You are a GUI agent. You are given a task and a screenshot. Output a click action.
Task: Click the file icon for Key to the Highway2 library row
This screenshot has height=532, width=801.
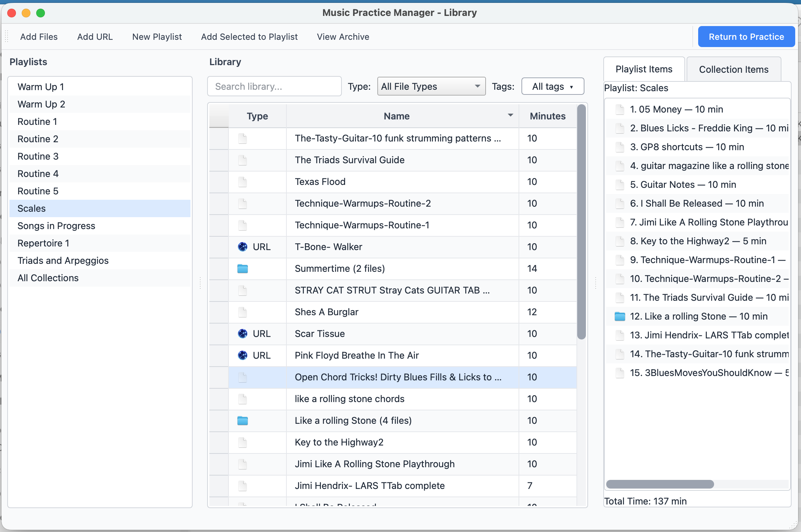[243, 442]
